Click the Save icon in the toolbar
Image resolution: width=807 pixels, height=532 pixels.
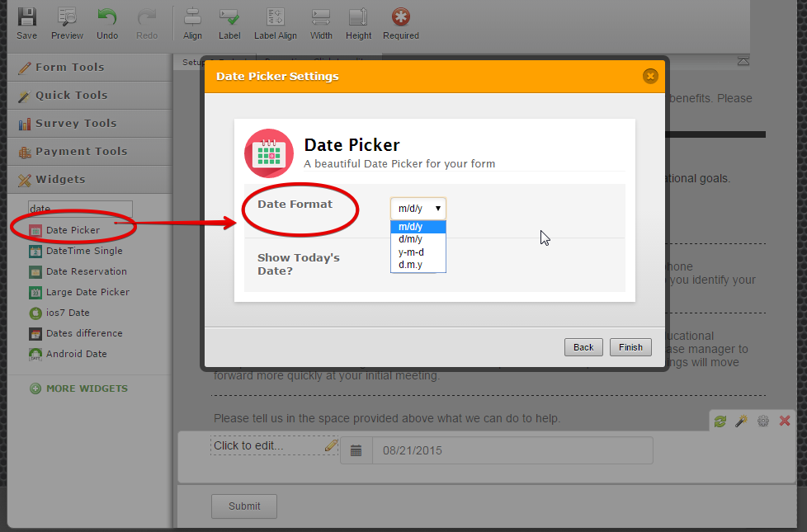pyautogui.click(x=26, y=22)
